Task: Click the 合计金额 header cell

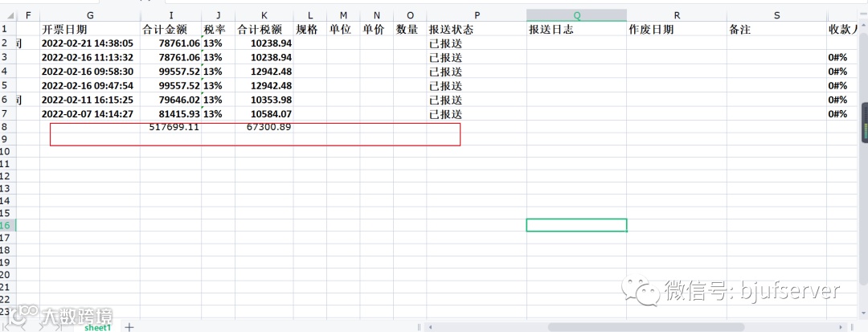Action: (170, 29)
